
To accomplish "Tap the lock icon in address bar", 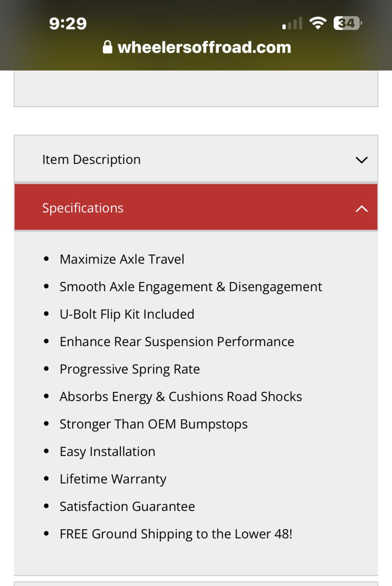I will (108, 47).
